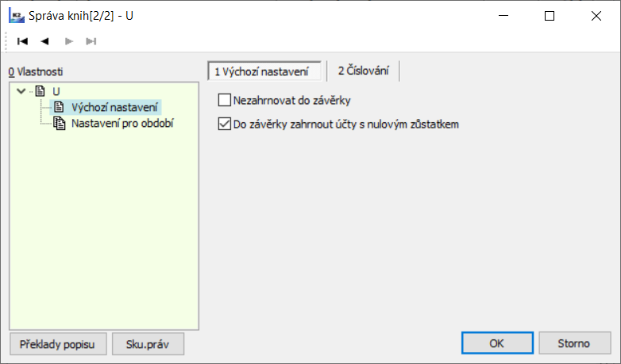Cancel with the Storno button
The width and height of the screenshot is (621, 364).
[x=574, y=343]
